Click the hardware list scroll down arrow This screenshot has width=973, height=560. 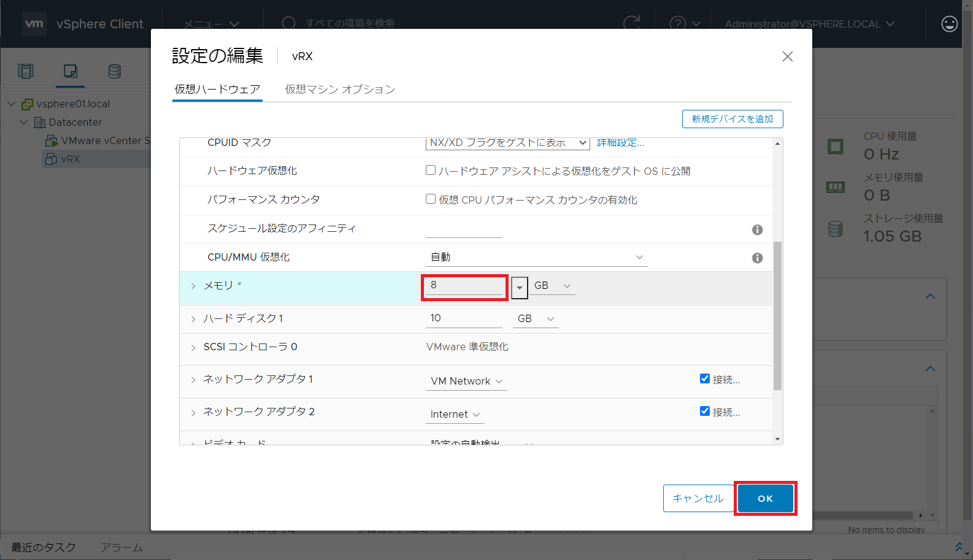(x=778, y=439)
